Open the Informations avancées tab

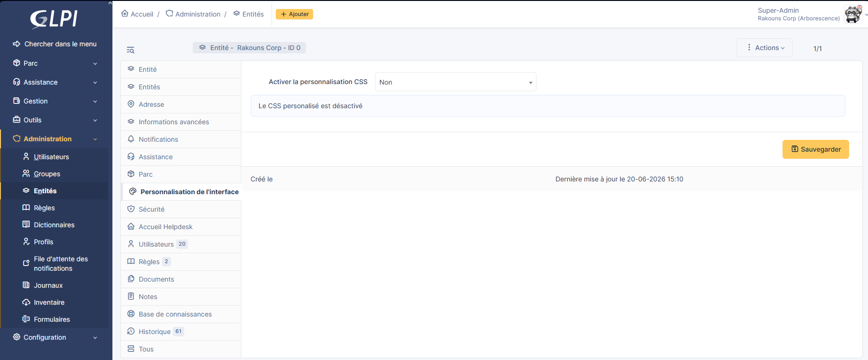(x=181, y=122)
